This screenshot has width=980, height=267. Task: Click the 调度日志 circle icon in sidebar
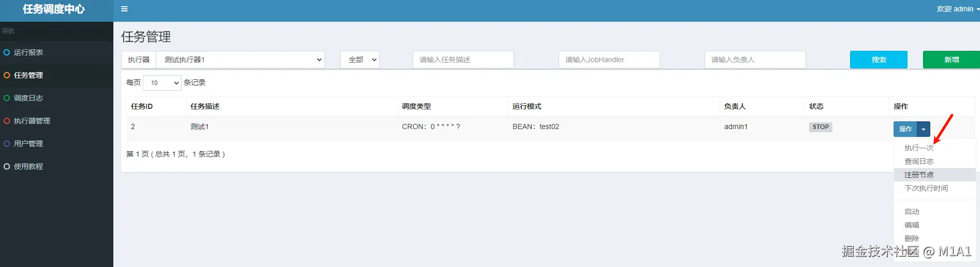click(7, 98)
